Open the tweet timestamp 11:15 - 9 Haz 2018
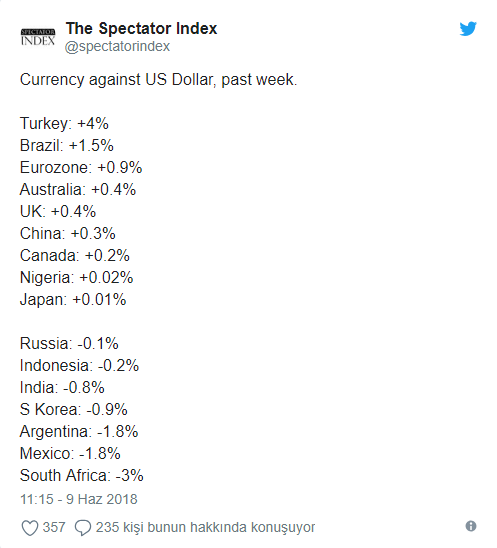Image resolution: width=497 pixels, height=548 pixels. pos(79,499)
